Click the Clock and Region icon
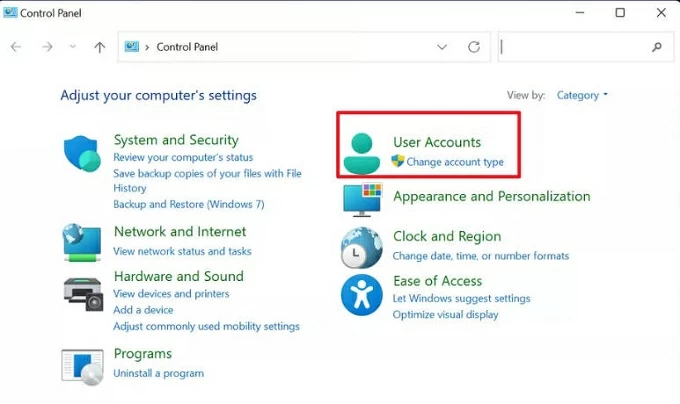 [361, 247]
